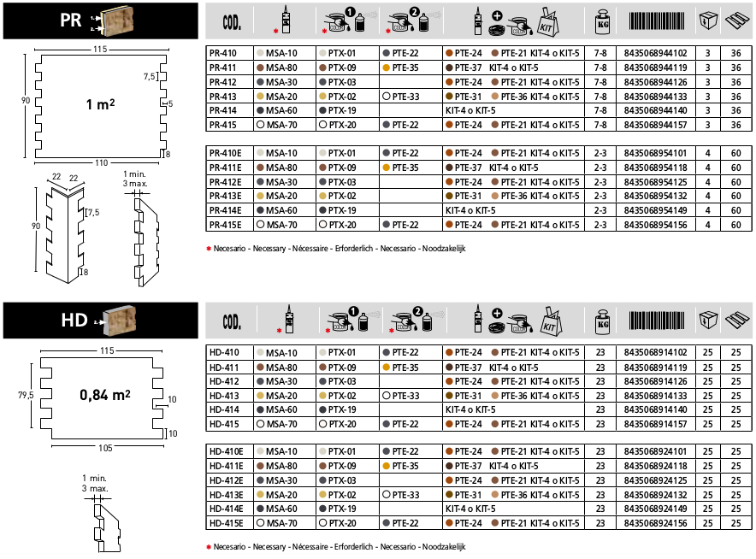The image size is (756, 559).
Task: Click the step 2 paint icon in PR header
Action: [412, 21]
